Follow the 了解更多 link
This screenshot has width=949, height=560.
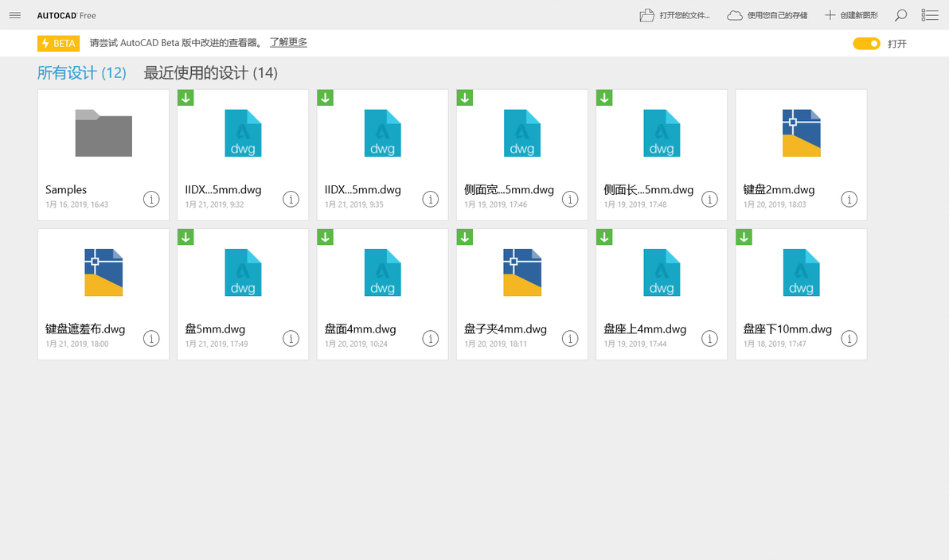288,43
